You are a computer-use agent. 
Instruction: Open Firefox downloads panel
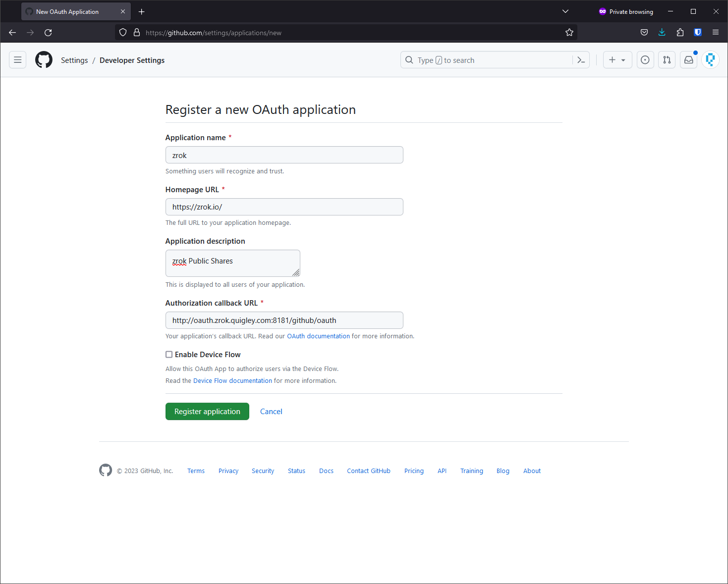pos(662,33)
